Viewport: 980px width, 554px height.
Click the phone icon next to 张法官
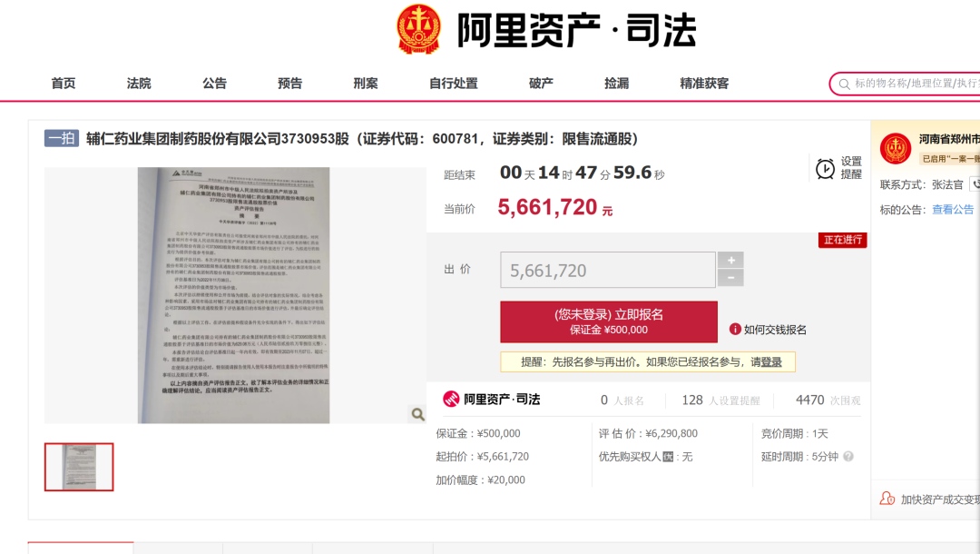pos(975,184)
